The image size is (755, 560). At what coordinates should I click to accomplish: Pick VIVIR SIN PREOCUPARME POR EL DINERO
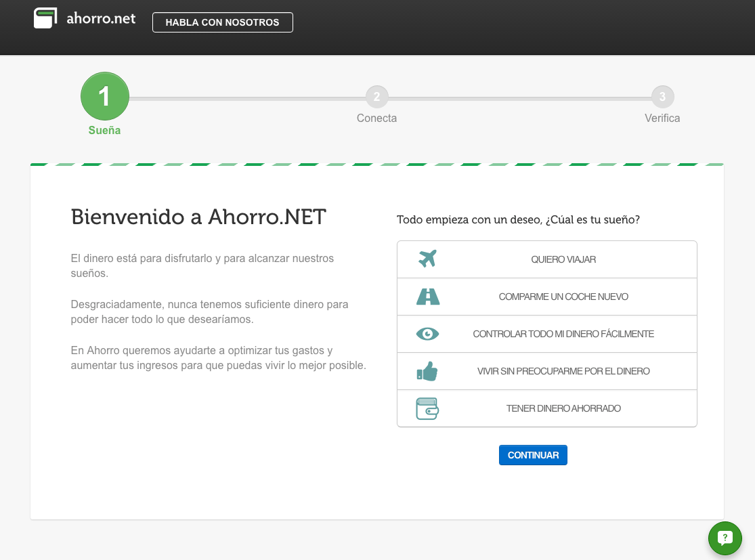click(x=547, y=371)
